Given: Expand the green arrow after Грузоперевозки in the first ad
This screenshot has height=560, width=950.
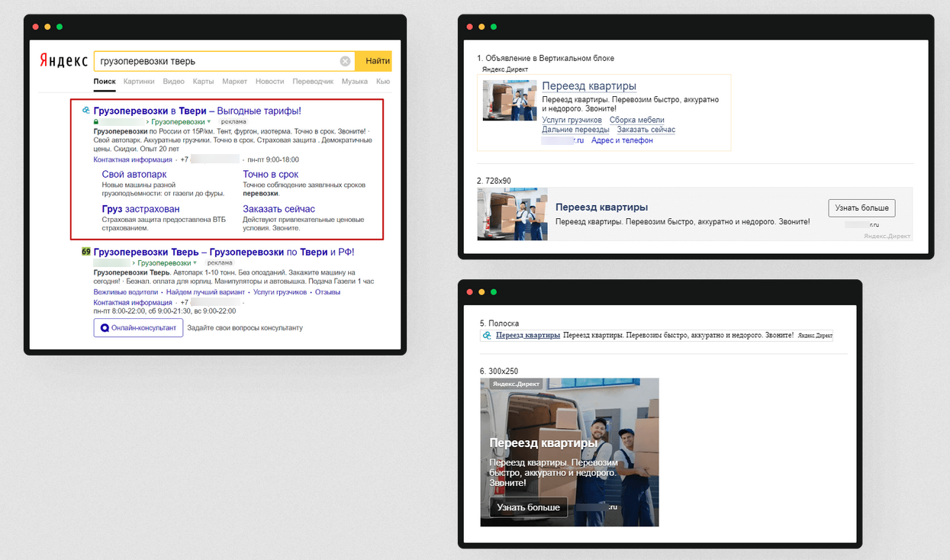Looking at the screenshot, I should point(208,122).
